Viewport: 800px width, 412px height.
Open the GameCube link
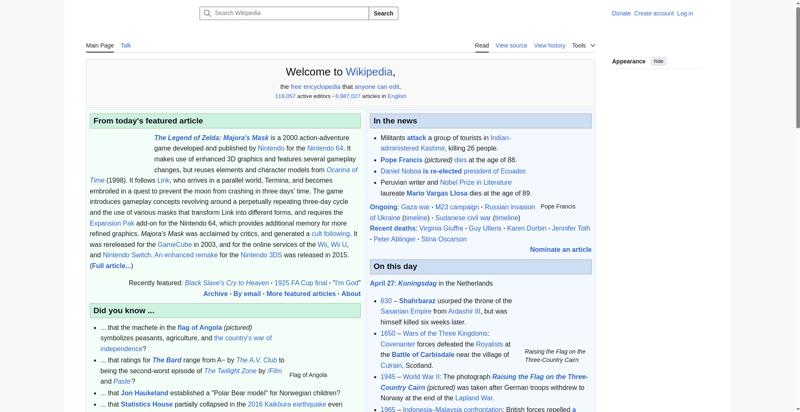pyautogui.click(x=174, y=244)
